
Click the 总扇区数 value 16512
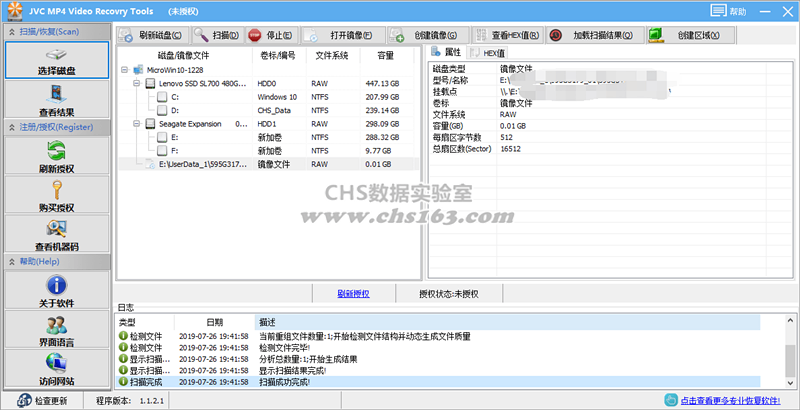click(x=510, y=149)
